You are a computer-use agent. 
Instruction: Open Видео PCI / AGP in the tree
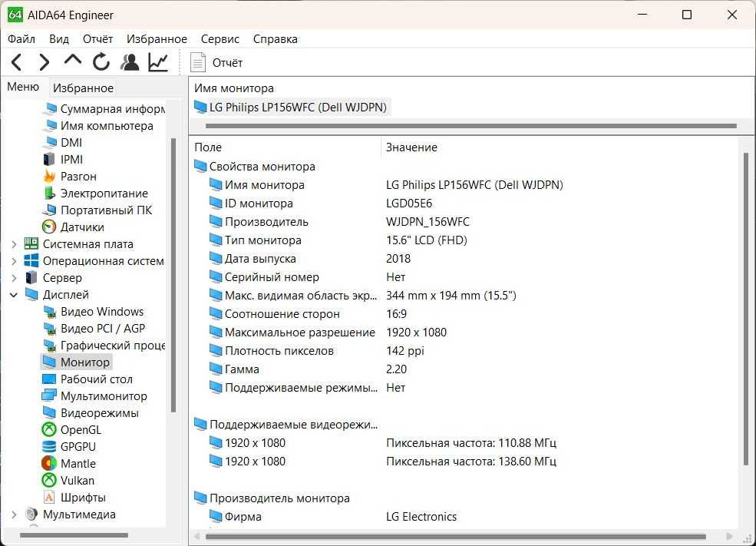pyautogui.click(x=94, y=329)
